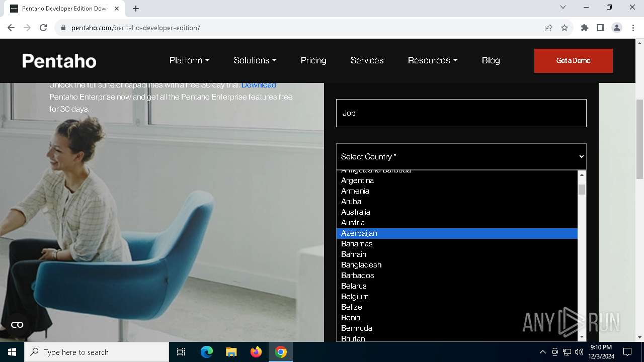Choose Australia in the country list
The image size is (644, 362).
click(x=457, y=212)
